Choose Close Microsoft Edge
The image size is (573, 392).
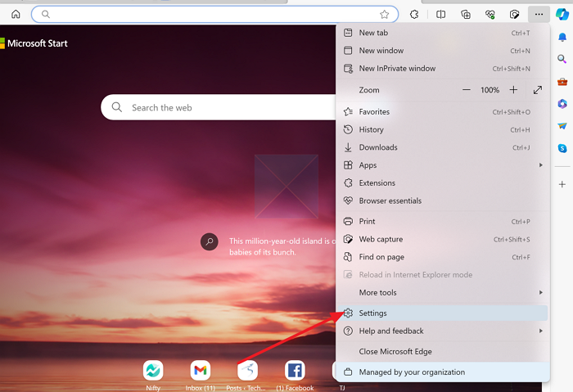443,351
